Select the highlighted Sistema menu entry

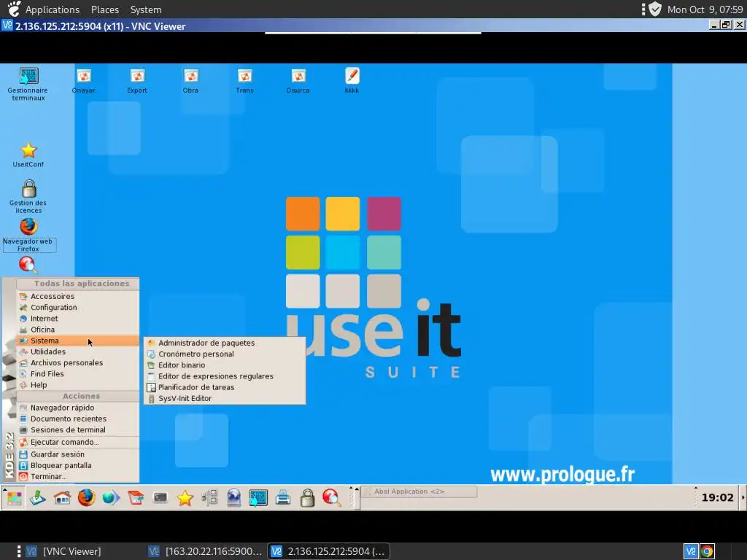77,341
